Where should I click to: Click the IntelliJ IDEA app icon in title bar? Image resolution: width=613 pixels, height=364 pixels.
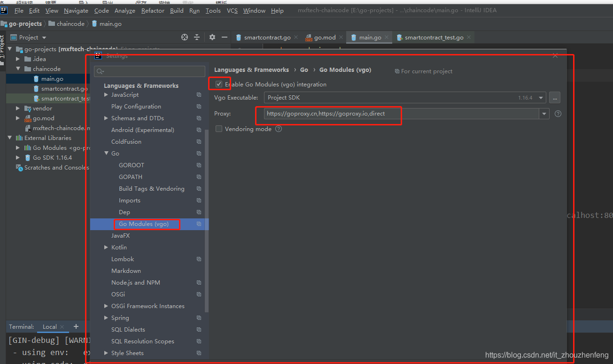(4, 10)
